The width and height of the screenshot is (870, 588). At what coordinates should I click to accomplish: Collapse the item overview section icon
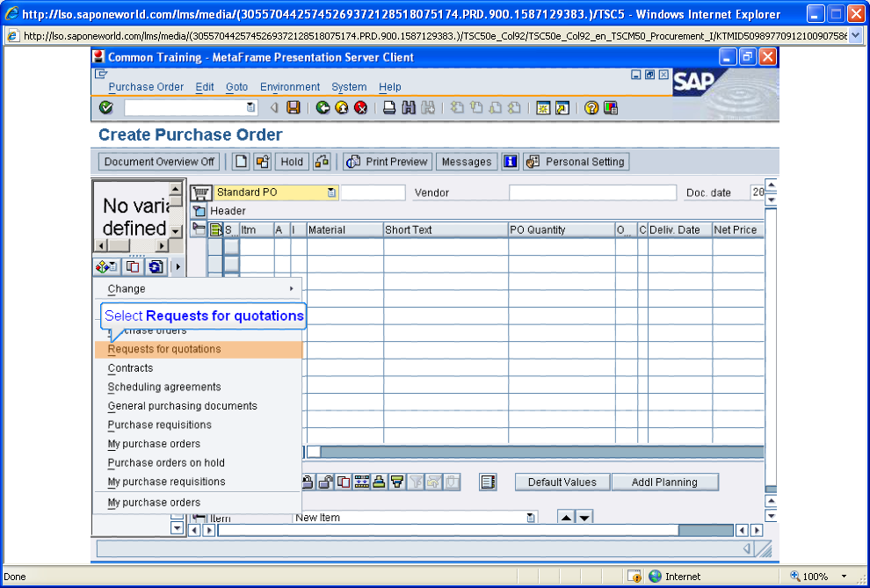(x=198, y=228)
